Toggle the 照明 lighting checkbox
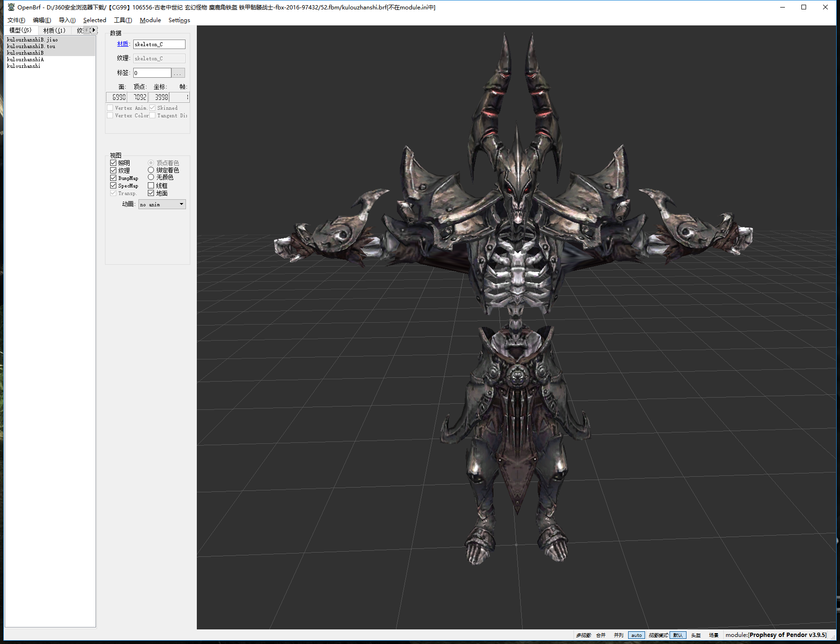 (x=113, y=163)
